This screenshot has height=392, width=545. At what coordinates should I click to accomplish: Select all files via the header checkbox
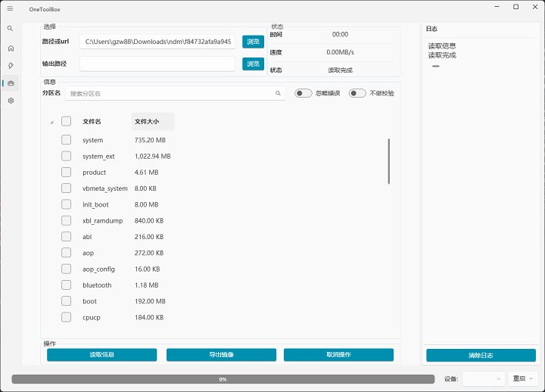point(67,121)
